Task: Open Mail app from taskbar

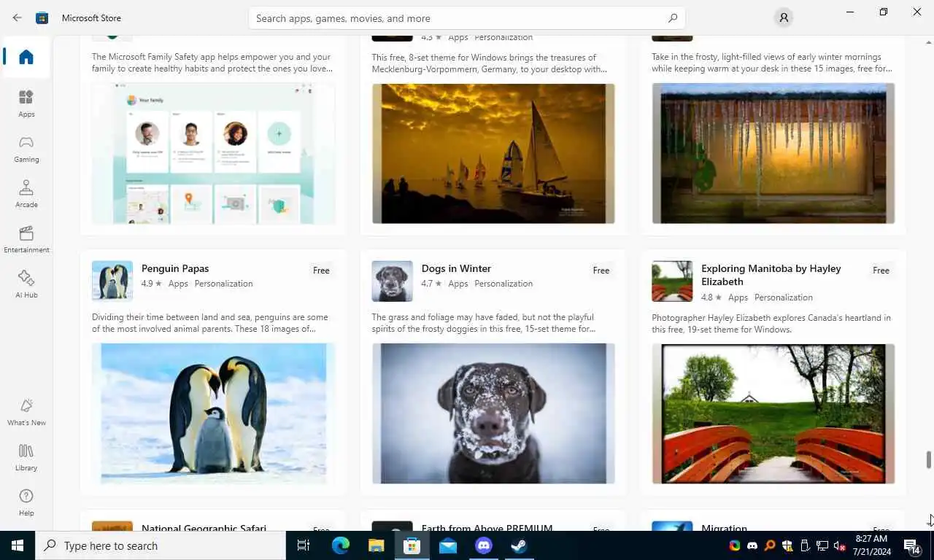Action: pyautogui.click(x=448, y=545)
